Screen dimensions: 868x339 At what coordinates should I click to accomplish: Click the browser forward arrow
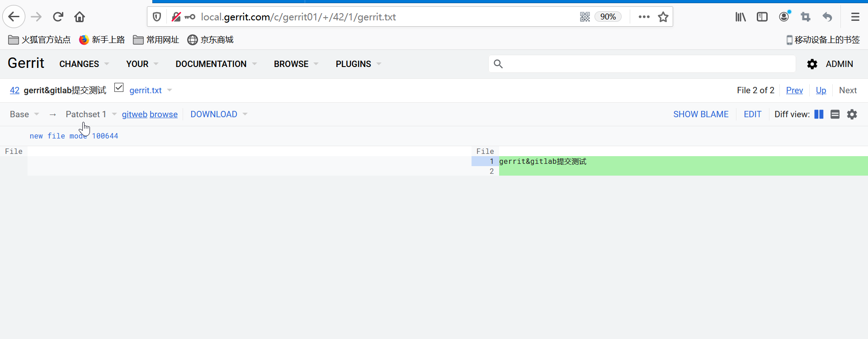coord(36,17)
